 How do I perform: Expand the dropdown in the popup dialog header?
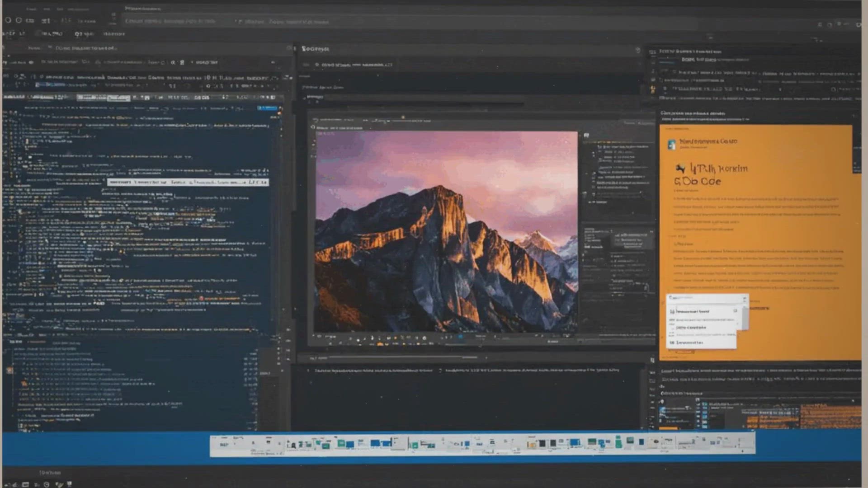coord(744,298)
